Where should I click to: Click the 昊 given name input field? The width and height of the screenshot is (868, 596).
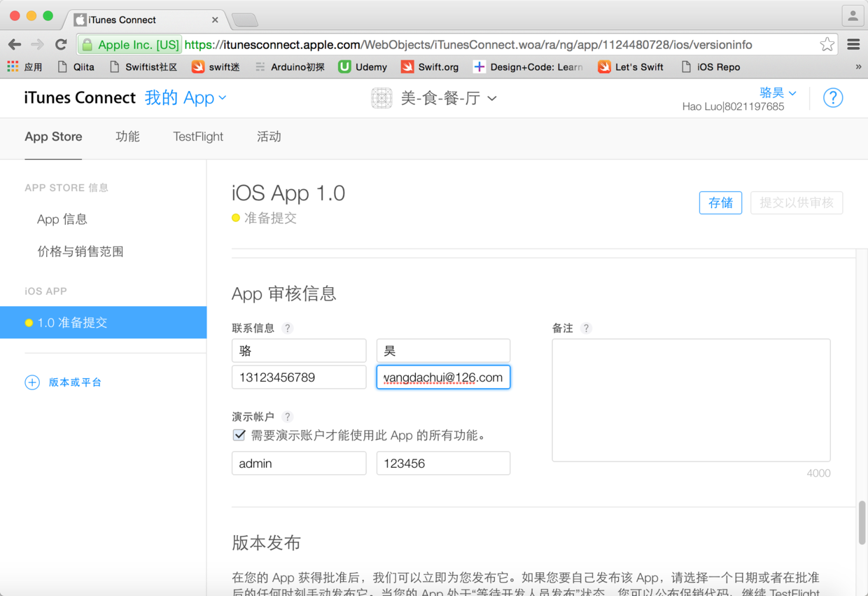point(443,351)
